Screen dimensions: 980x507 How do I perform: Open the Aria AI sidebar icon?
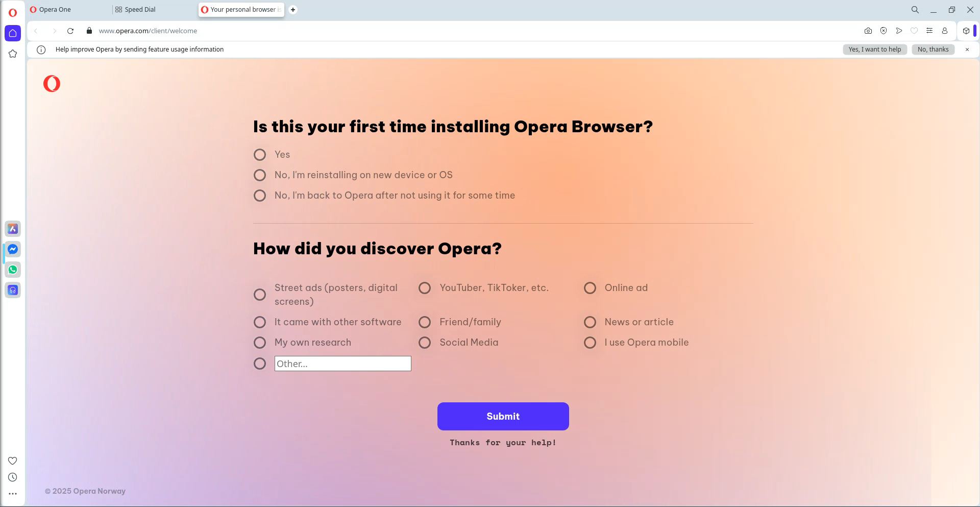[13, 229]
